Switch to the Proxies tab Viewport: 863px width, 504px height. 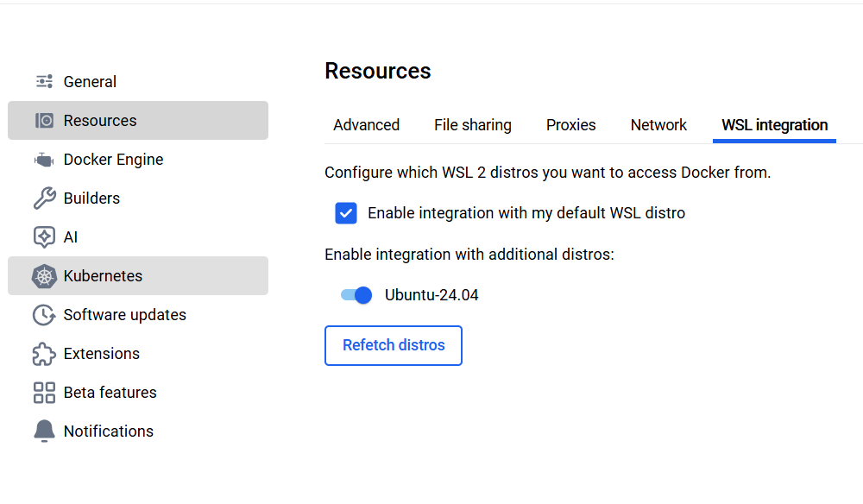click(x=570, y=125)
